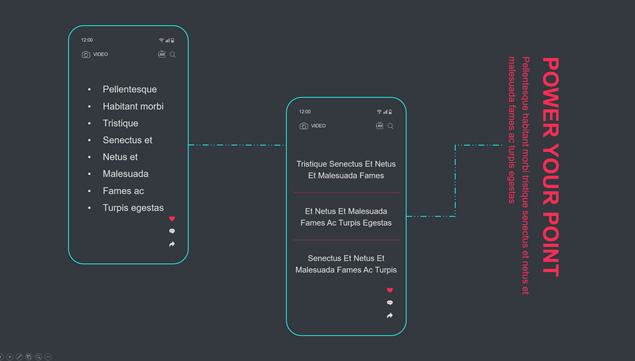Click the status icons in center phone
The image size is (635, 361).
coord(385,112)
